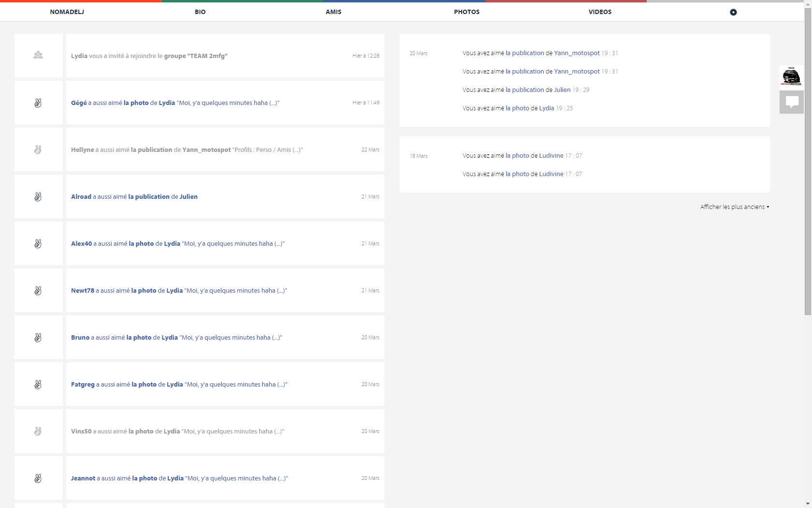The width and height of the screenshot is (812, 508).
Task: Switch to the AMIS tab
Action: (333, 12)
